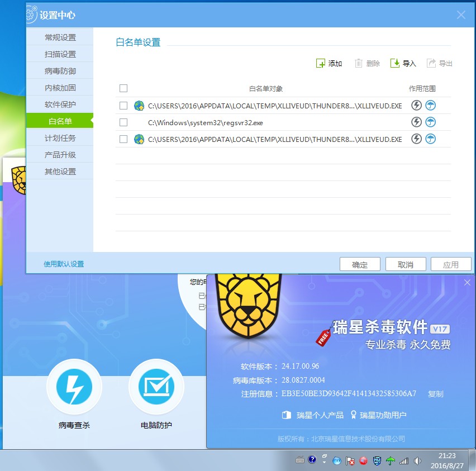Tick checkbox for regsvr32.exe row

coord(123,122)
